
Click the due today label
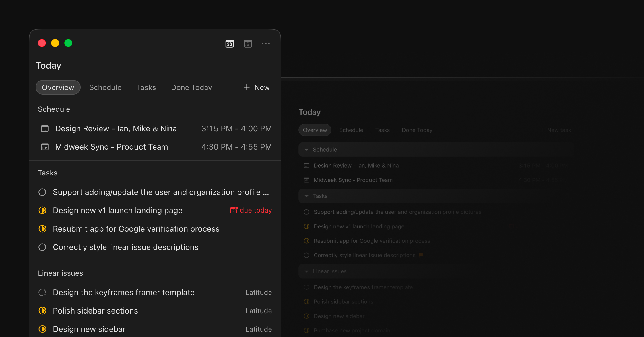tap(256, 210)
